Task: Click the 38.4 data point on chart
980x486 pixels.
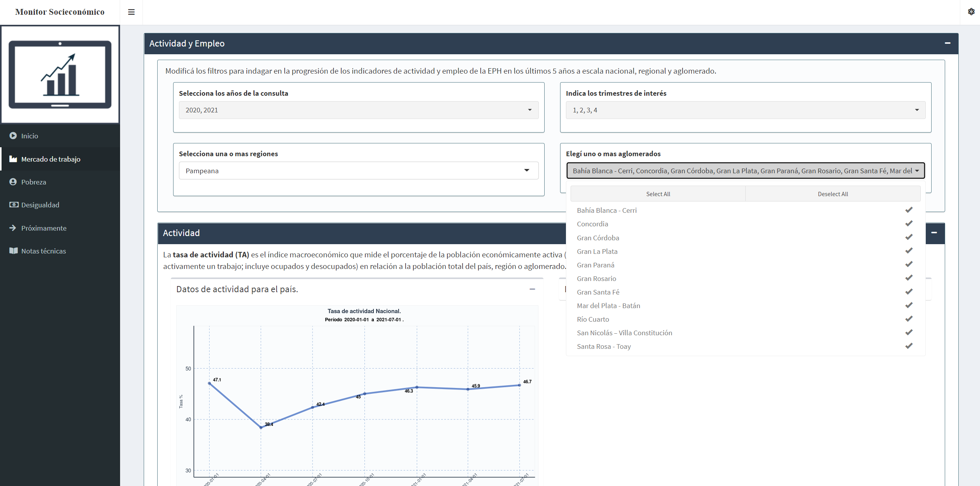Action: [261, 427]
